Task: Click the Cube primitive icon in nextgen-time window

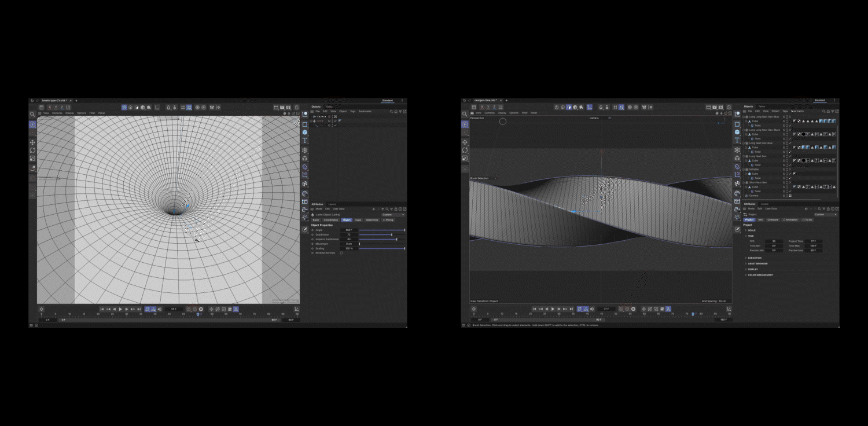Action: (737, 132)
